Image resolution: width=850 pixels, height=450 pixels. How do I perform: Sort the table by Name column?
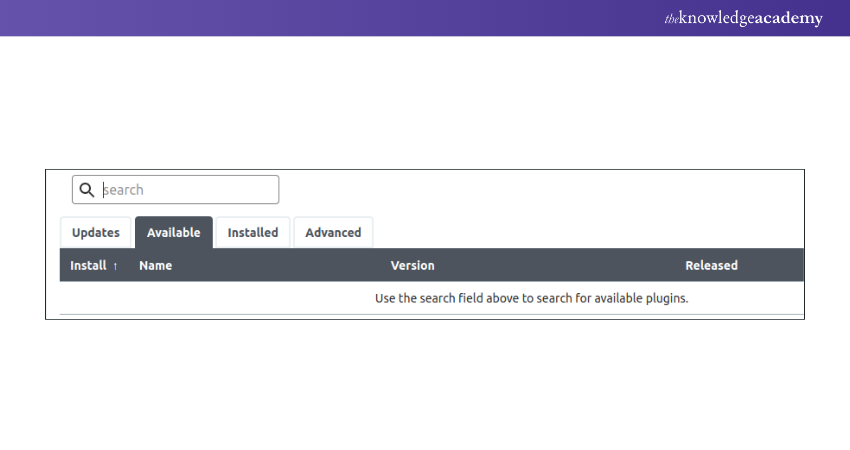pos(156,266)
